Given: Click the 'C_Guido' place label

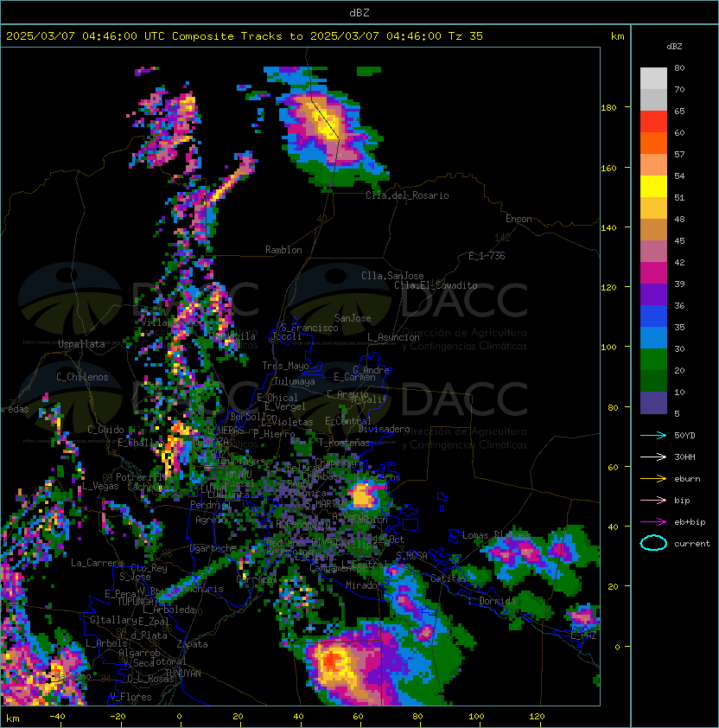Looking at the screenshot, I should (105, 430).
